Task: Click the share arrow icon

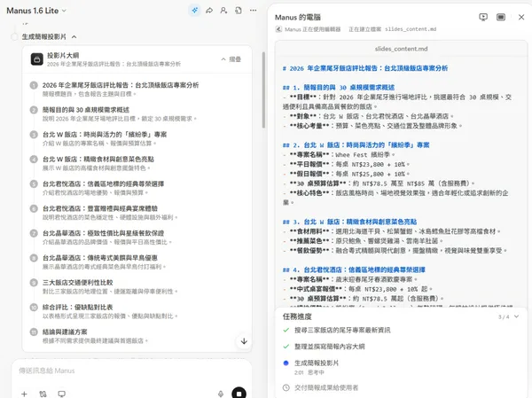Action: coord(209,11)
